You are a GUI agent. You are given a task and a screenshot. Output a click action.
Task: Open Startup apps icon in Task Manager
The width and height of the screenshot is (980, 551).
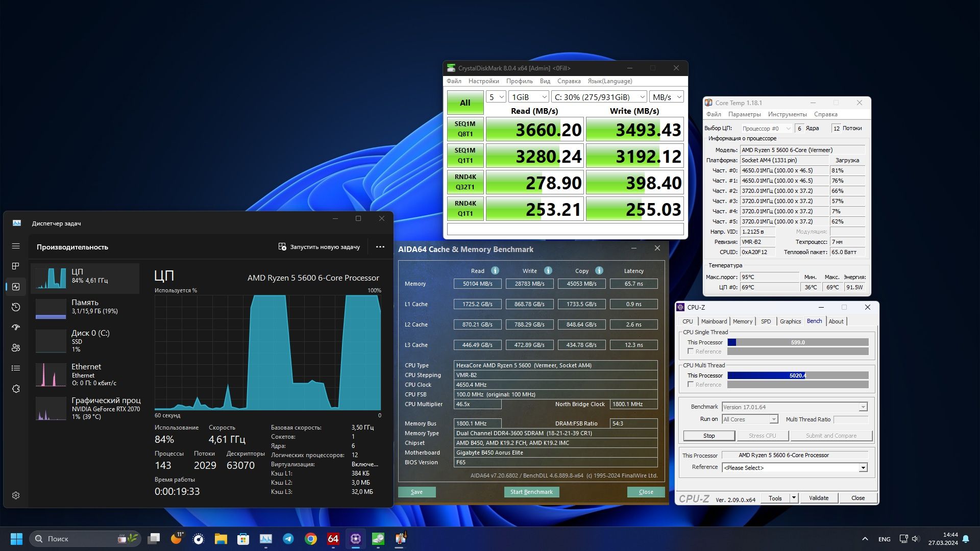pos(16,328)
